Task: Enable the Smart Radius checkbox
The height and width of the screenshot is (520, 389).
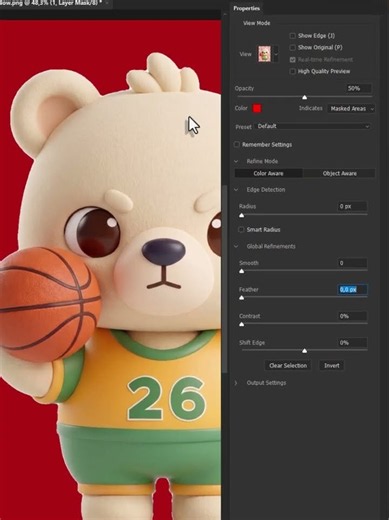Action: click(x=241, y=230)
